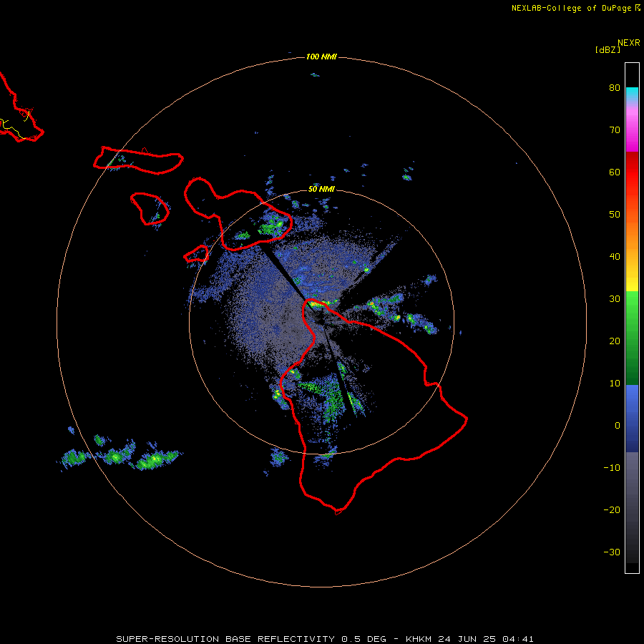Click the 30 dBZ scale value

click(x=615, y=299)
